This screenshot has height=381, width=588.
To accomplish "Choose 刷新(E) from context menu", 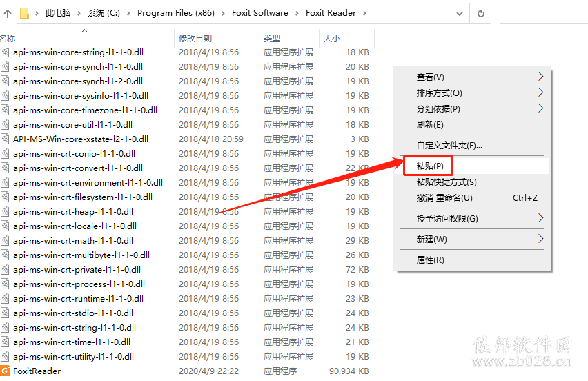I will click(472, 124).
